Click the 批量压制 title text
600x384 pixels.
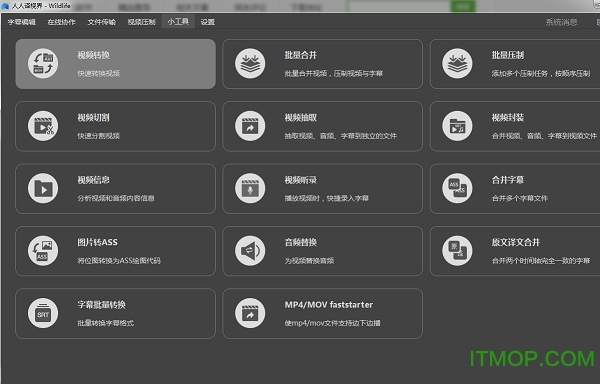tap(508, 55)
